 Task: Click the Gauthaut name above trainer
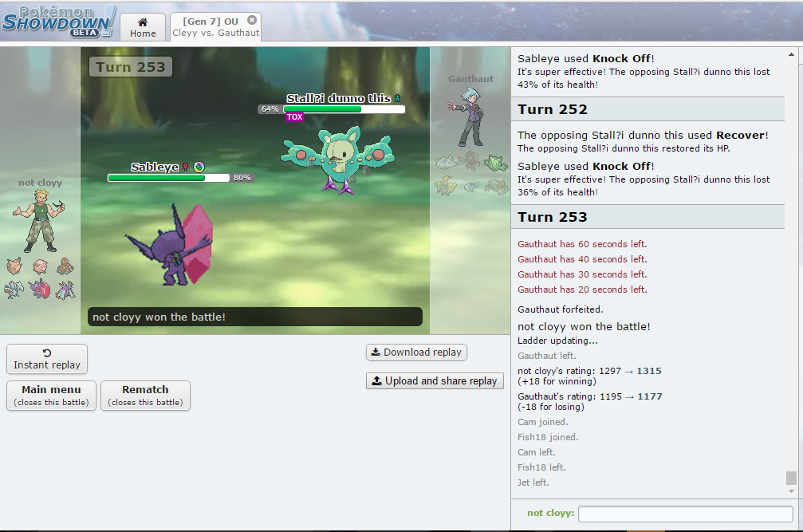tap(470, 79)
